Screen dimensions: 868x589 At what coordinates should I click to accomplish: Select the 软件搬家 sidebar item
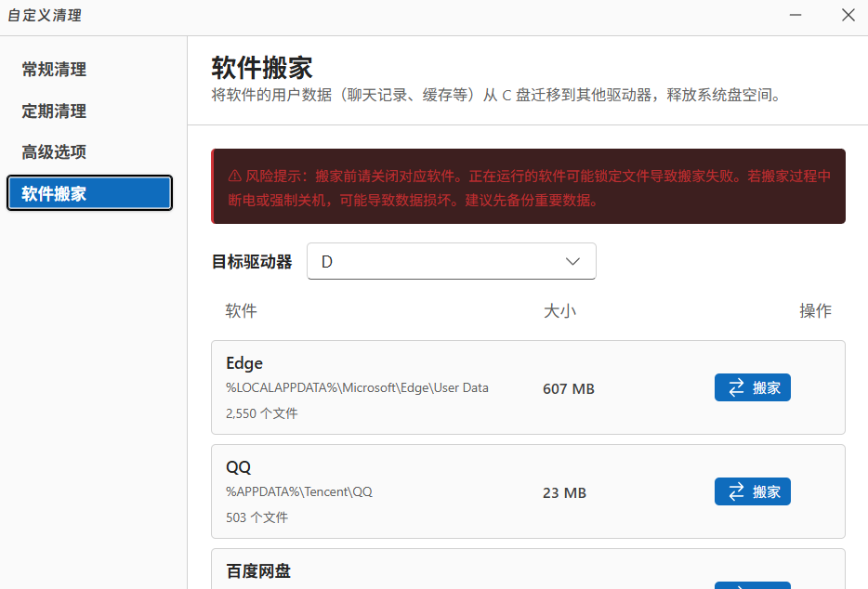click(x=89, y=193)
